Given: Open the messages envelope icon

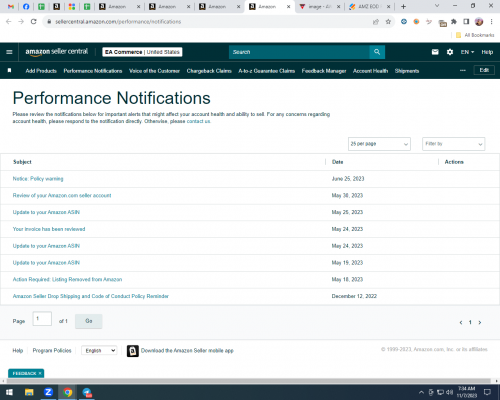Looking at the screenshot, I should point(435,52).
